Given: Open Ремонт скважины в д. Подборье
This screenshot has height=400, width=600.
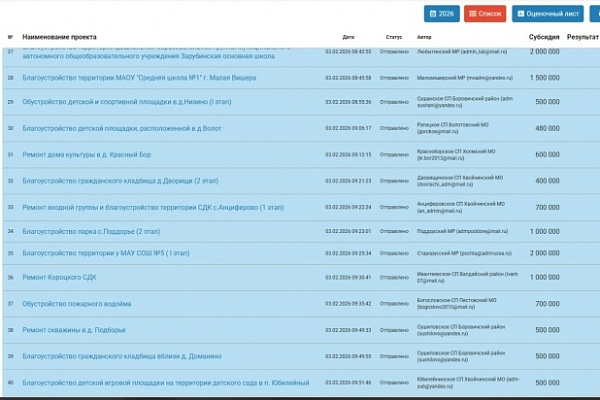Looking at the screenshot, I should click(74, 329).
